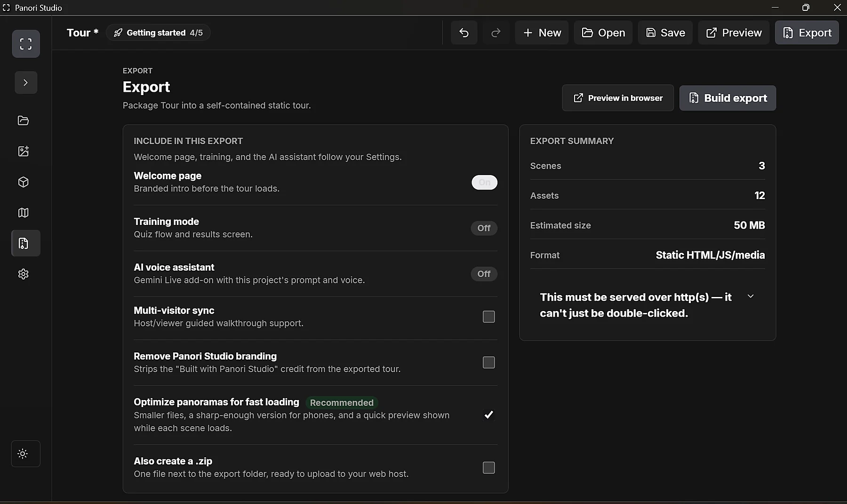Screen dimensions: 847x504
Task: Turn on Training mode toggle
Action: tap(484, 228)
